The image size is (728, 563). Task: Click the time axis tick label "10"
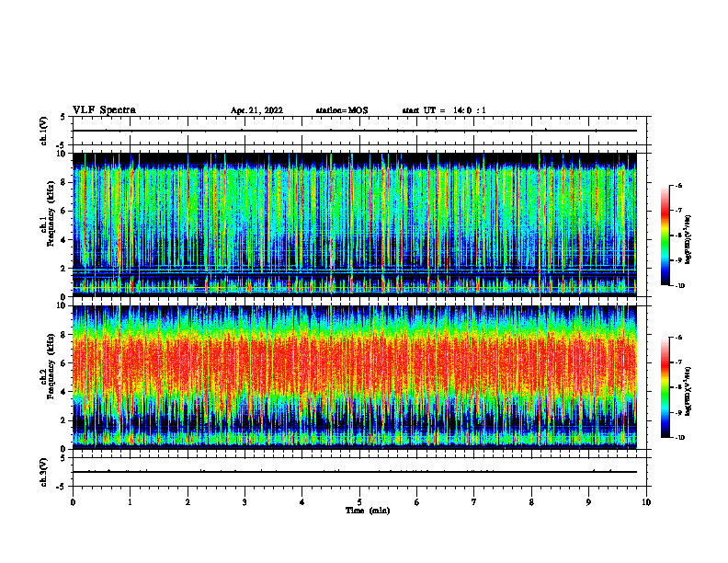pos(646,502)
